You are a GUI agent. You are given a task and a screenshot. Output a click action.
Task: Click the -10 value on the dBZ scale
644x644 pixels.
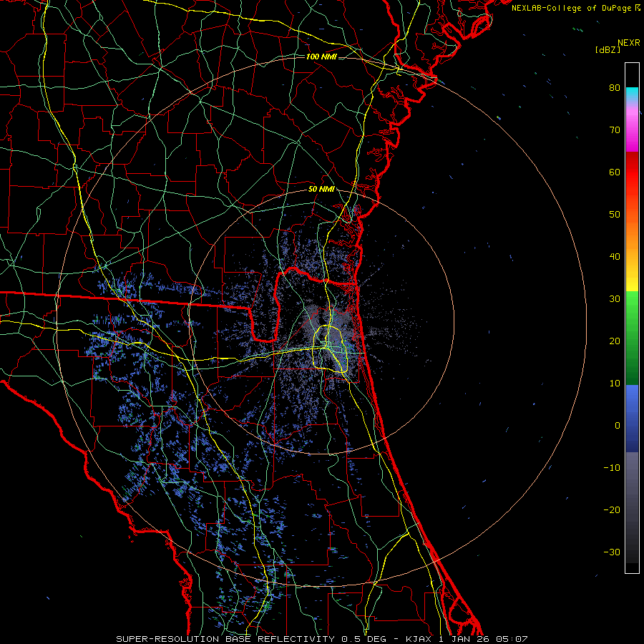612,468
